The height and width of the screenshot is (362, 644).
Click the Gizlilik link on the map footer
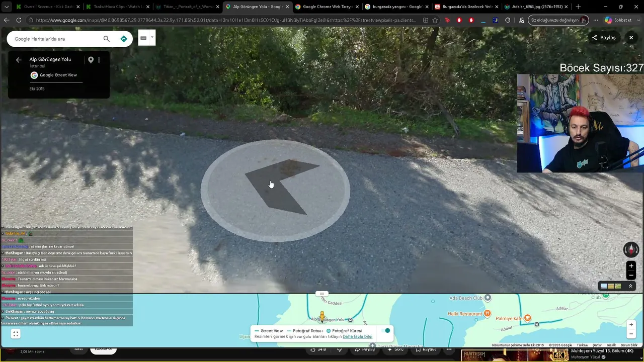click(x=611, y=345)
